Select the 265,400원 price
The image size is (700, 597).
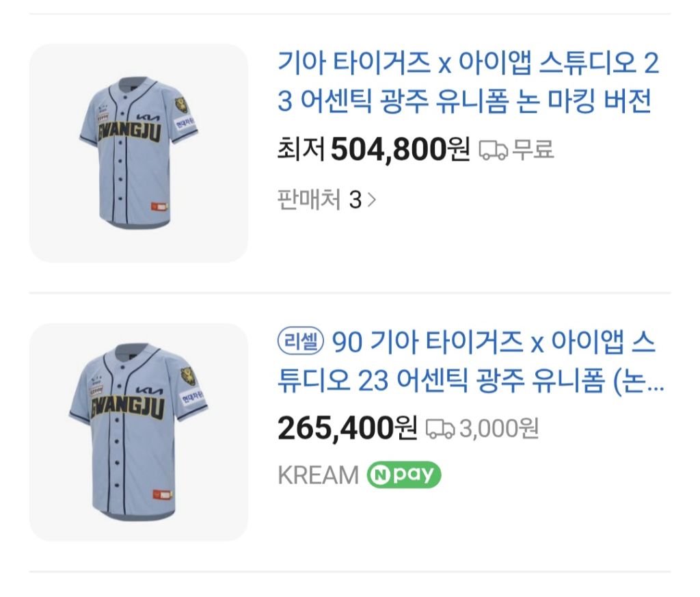tap(347, 429)
